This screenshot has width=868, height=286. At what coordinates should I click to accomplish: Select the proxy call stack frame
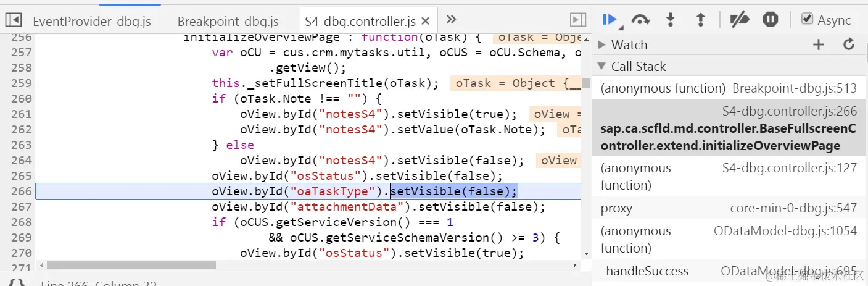[x=729, y=209]
